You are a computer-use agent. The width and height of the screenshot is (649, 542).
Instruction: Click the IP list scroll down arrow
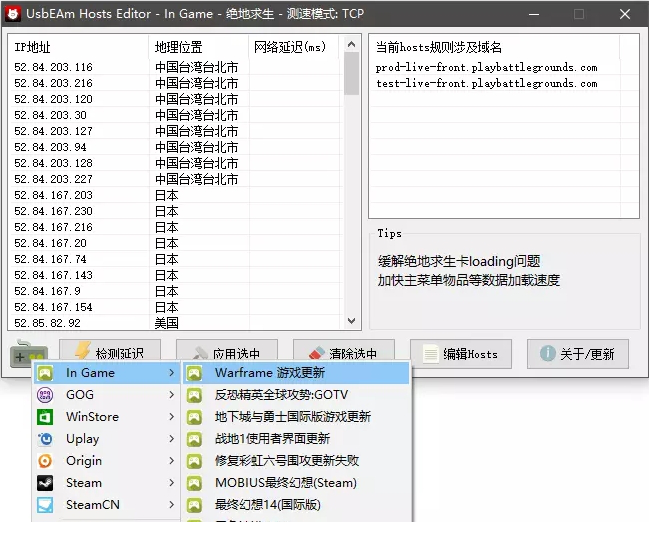coord(351,321)
